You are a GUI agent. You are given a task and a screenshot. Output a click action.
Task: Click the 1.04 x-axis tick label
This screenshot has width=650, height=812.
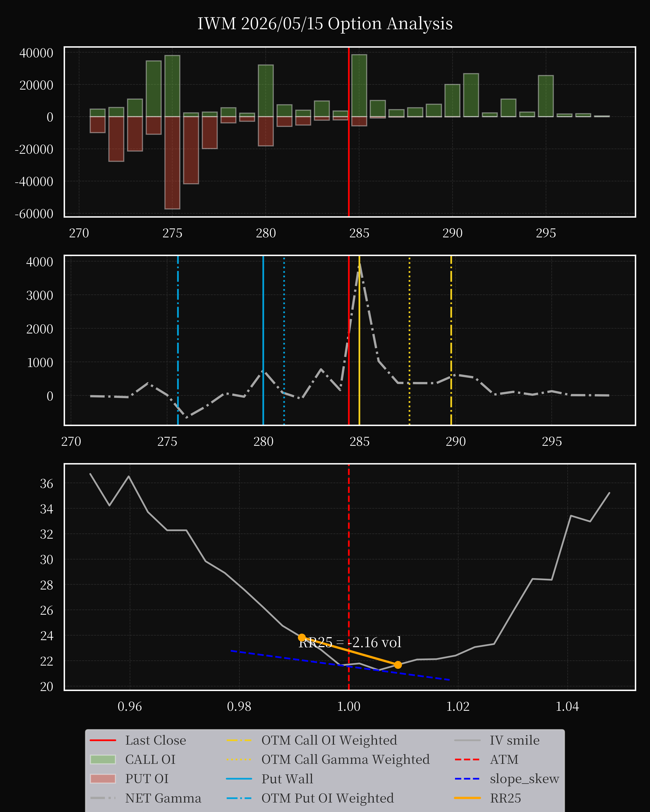(x=567, y=706)
